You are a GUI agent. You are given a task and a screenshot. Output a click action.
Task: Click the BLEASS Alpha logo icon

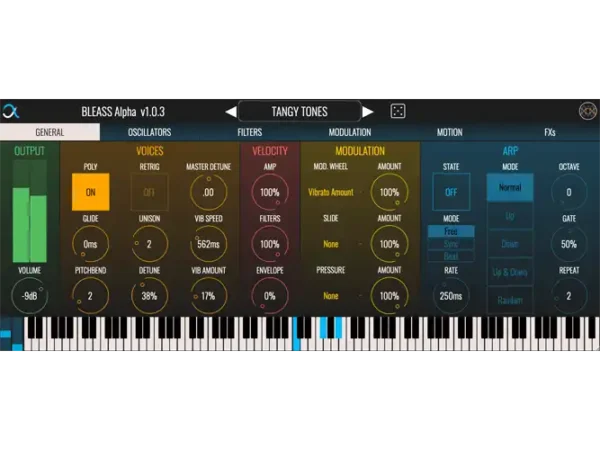tap(10, 111)
